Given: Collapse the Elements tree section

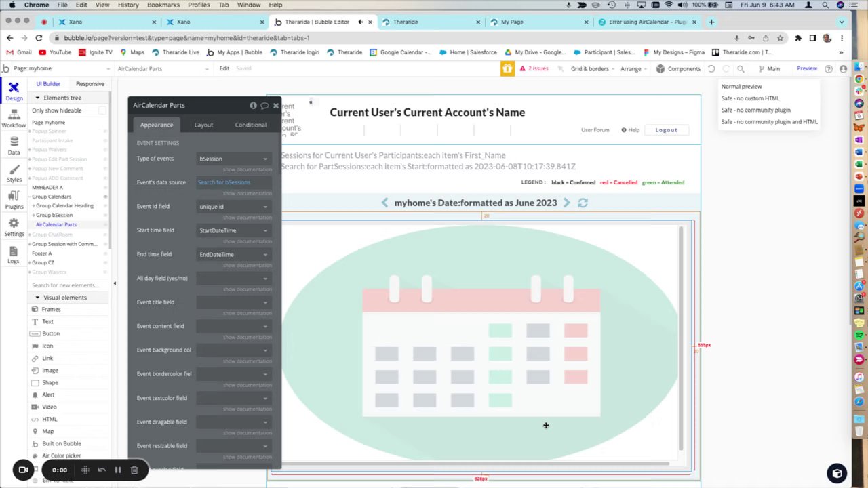Looking at the screenshot, I should pos(37,98).
